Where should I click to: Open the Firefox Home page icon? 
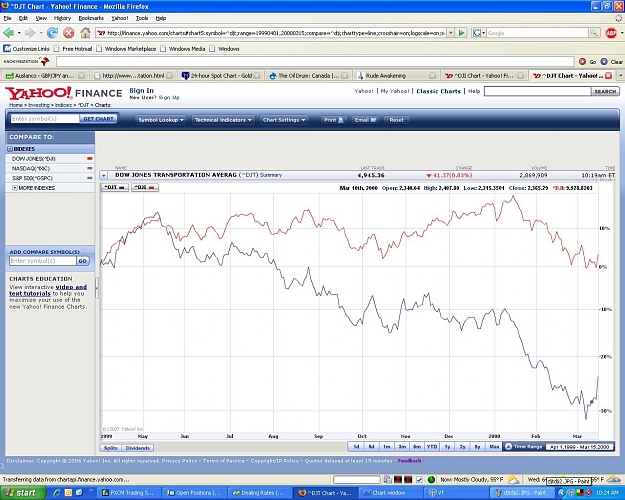point(85,33)
